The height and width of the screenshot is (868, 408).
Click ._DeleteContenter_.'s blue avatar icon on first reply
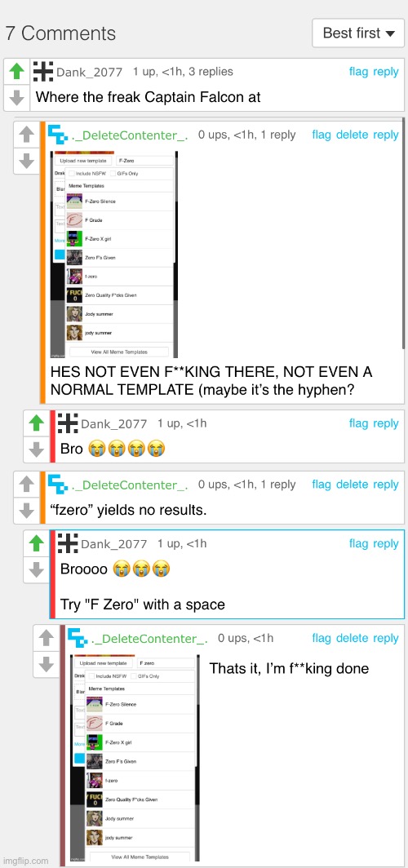[58, 135]
